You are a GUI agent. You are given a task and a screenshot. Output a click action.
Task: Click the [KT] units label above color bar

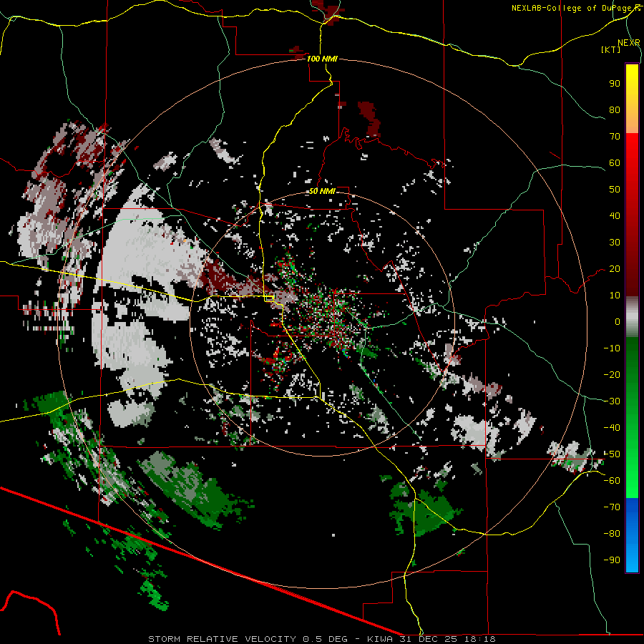pos(611,49)
